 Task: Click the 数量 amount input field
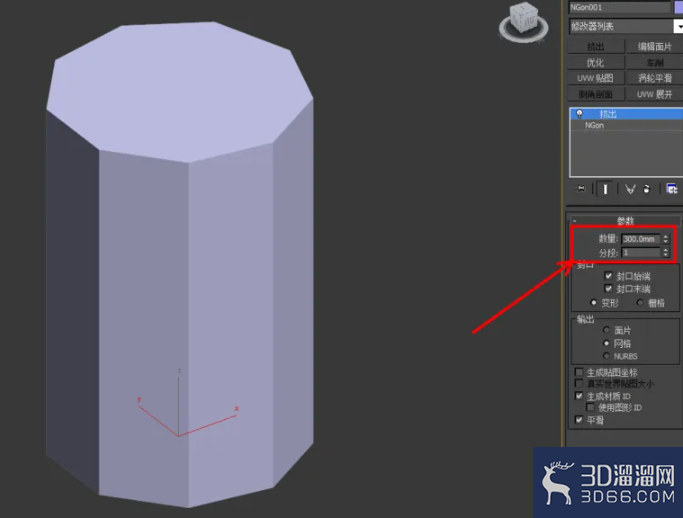641,239
